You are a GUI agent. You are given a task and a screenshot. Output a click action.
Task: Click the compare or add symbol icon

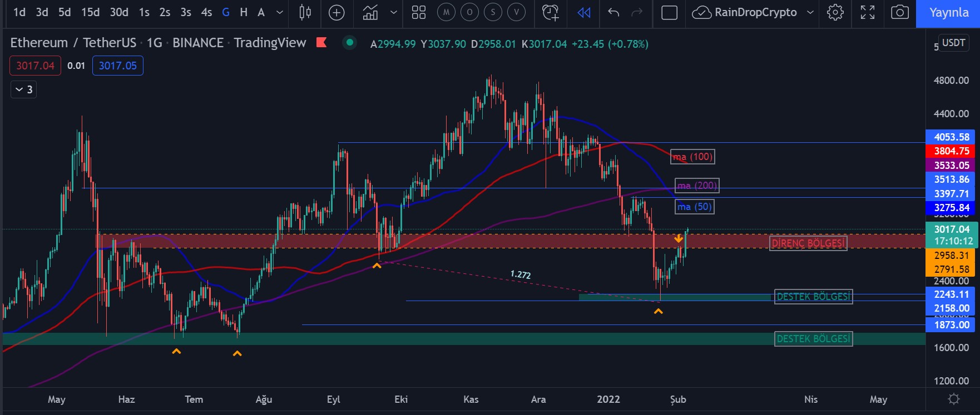(336, 12)
